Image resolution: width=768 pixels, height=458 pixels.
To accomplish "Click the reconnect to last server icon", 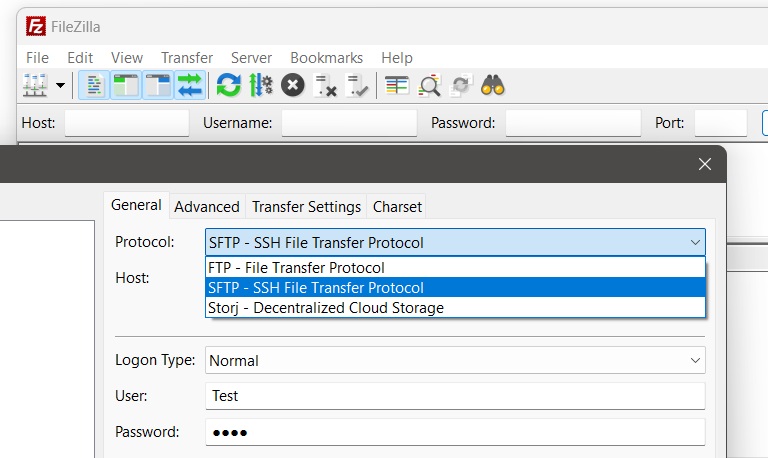I will (357, 86).
